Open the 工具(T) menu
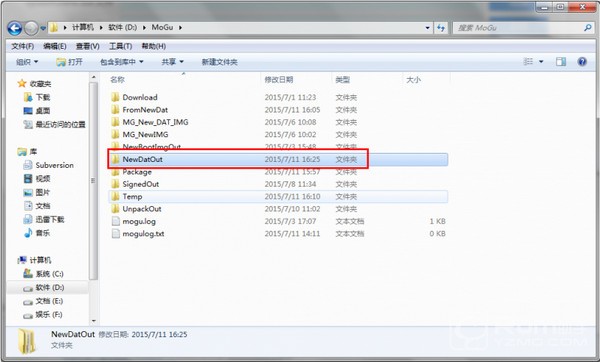Screen dimensions: 600x362 [x=121, y=46]
